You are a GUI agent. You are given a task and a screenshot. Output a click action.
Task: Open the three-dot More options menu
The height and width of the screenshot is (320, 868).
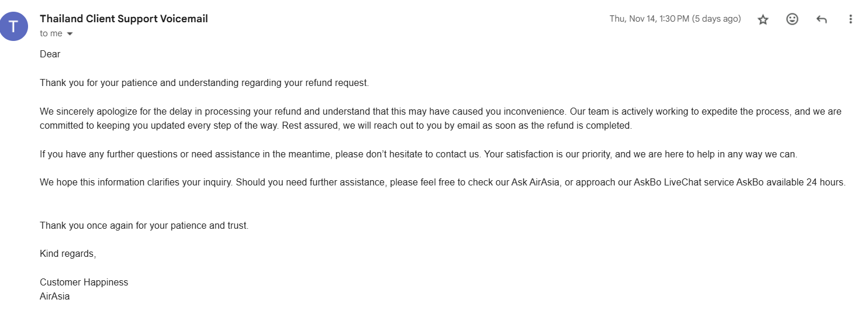pyautogui.click(x=850, y=19)
